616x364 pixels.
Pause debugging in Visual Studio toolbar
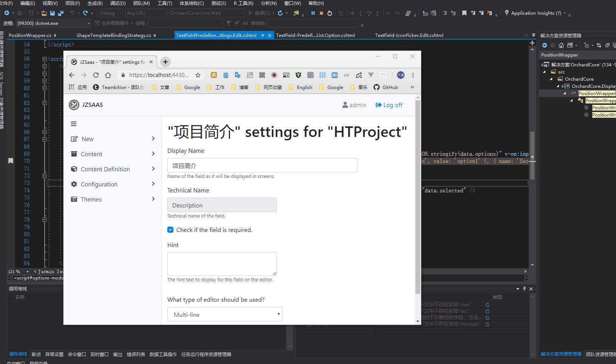(313, 13)
